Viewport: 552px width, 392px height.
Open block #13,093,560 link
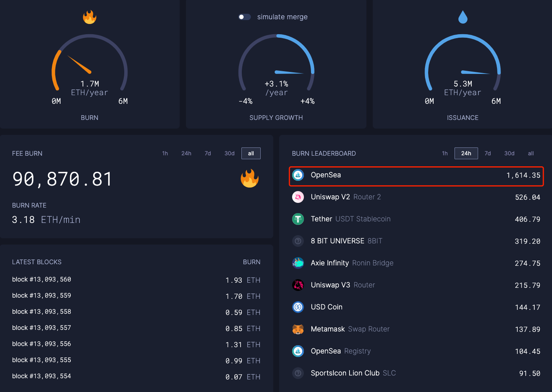pyautogui.click(x=42, y=280)
